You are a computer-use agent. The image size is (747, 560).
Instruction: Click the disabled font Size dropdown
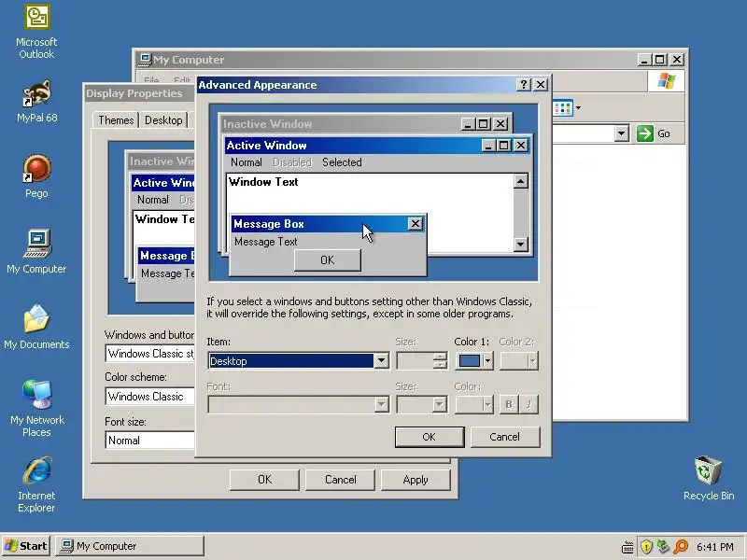(422, 405)
